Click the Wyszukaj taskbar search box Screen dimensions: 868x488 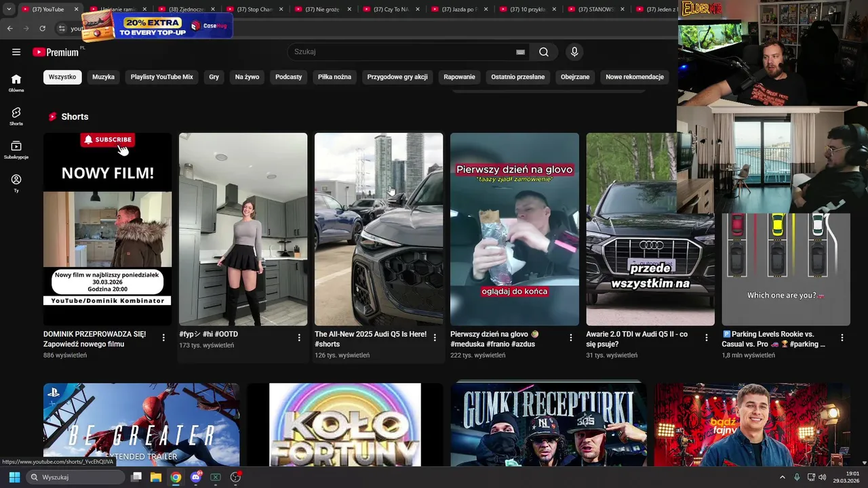click(x=76, y=477)
